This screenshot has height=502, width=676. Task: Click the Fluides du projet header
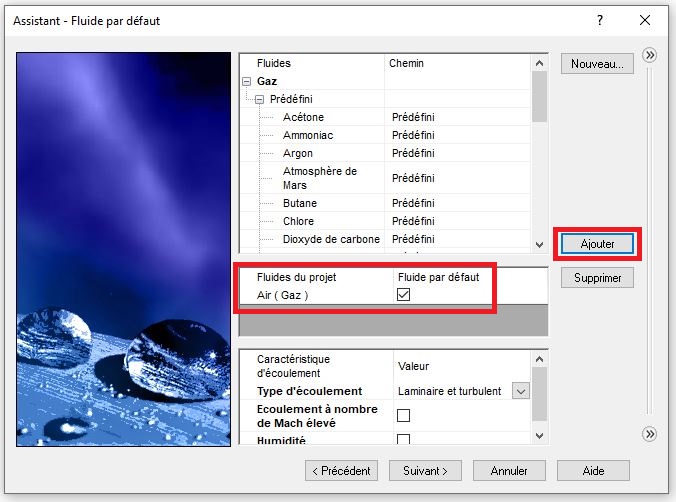[296, 277]
